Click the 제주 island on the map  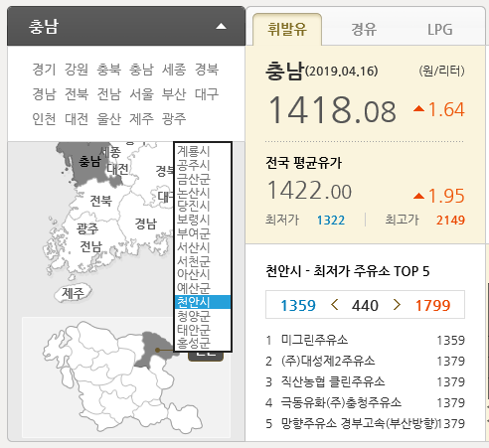73,293
